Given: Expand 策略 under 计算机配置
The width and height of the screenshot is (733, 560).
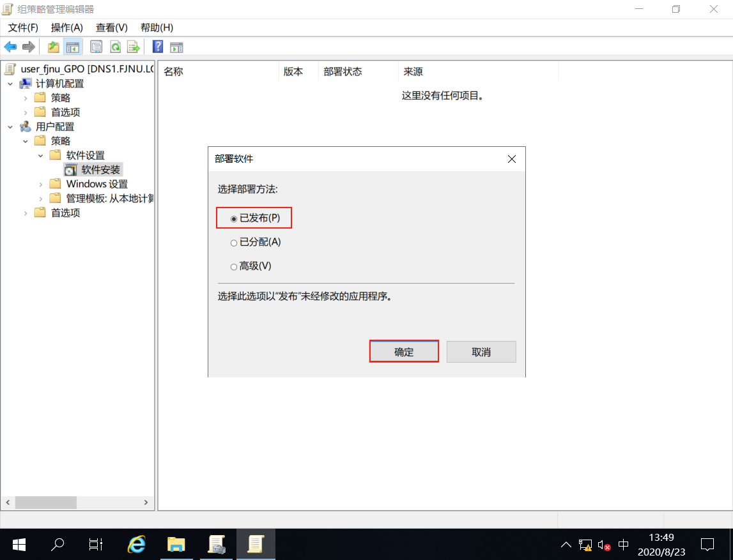Looking at the screenshot, I should coord(26,98).
